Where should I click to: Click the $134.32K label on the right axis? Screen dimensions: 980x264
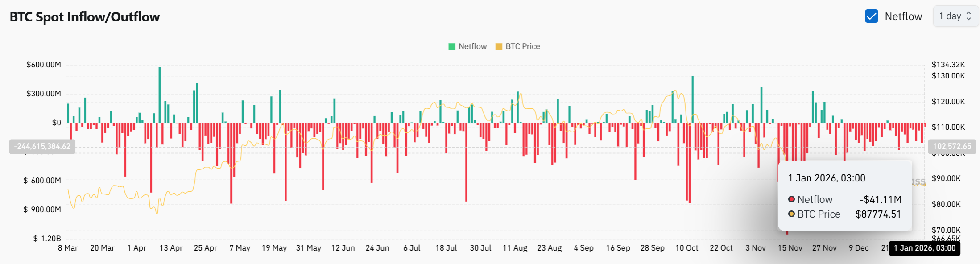pyautogui.click(x=948, y=65)
